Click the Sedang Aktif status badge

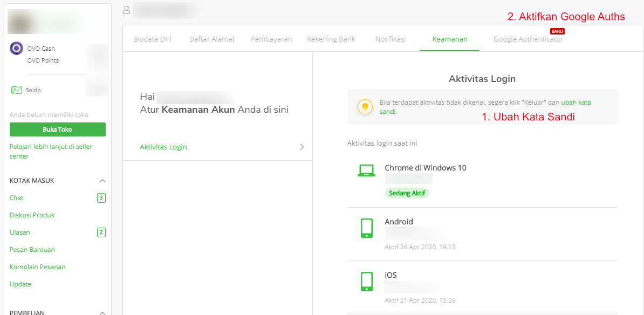(x=407, y=193)
